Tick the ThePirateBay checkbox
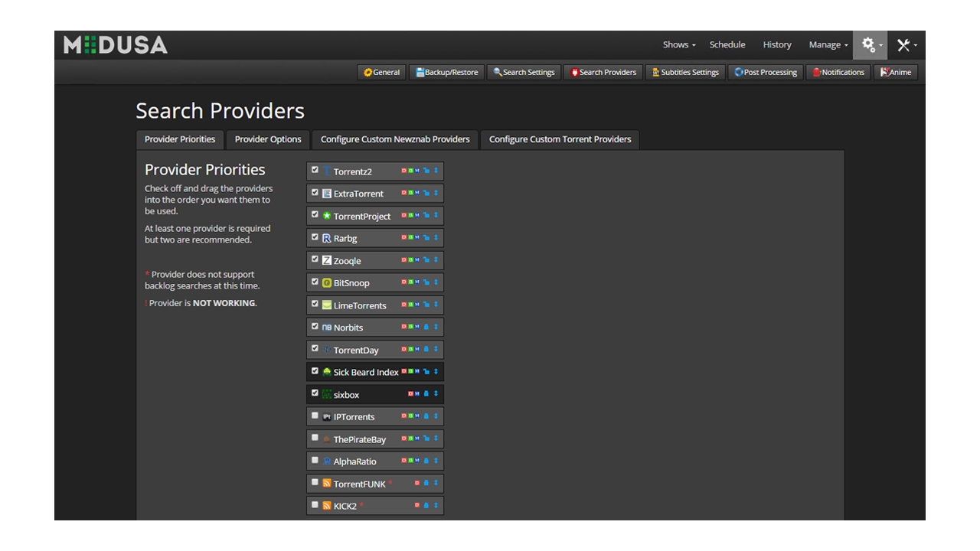The height and width of the screenshot is (551, 980). pos(315,439)
